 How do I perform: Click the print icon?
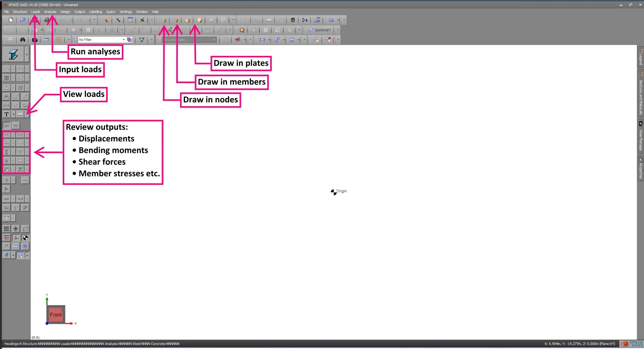[47, 20]
